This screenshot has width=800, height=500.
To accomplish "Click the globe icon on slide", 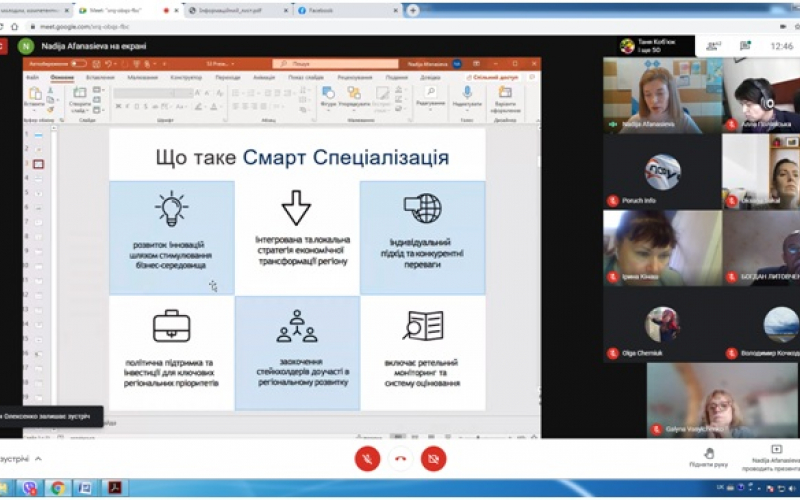I will 422,208.
